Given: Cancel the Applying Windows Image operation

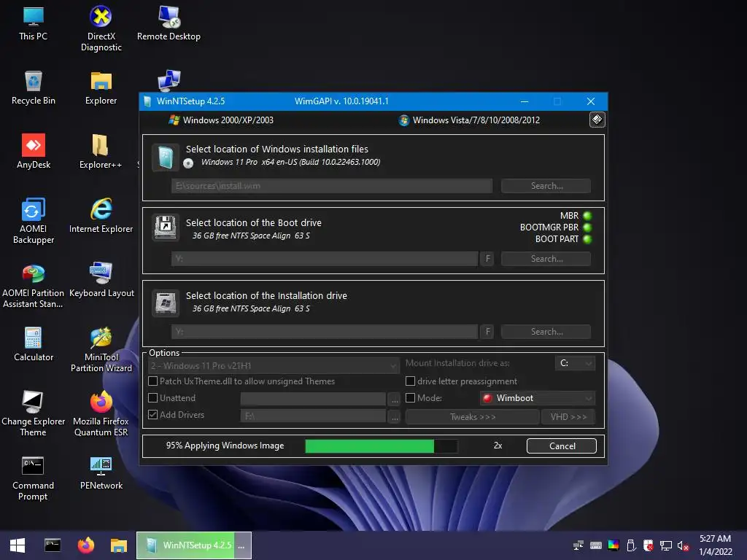Looking at the screenshot, I should click(x=562, y=446).
